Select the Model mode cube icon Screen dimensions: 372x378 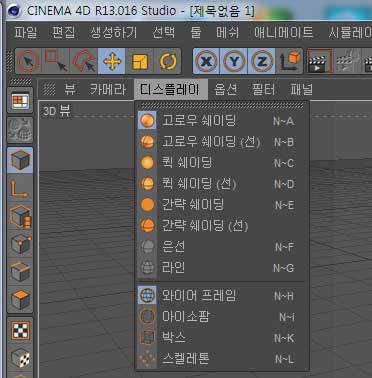tap(20, 160)
